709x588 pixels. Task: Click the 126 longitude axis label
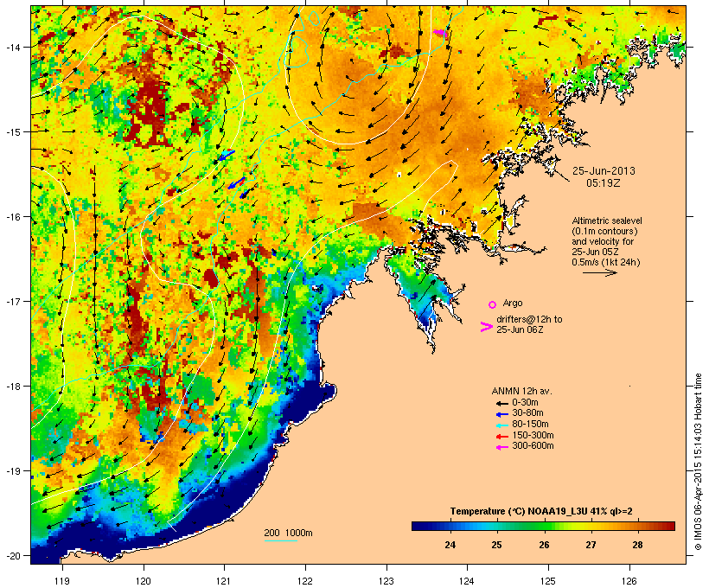[x=629, y=581]
